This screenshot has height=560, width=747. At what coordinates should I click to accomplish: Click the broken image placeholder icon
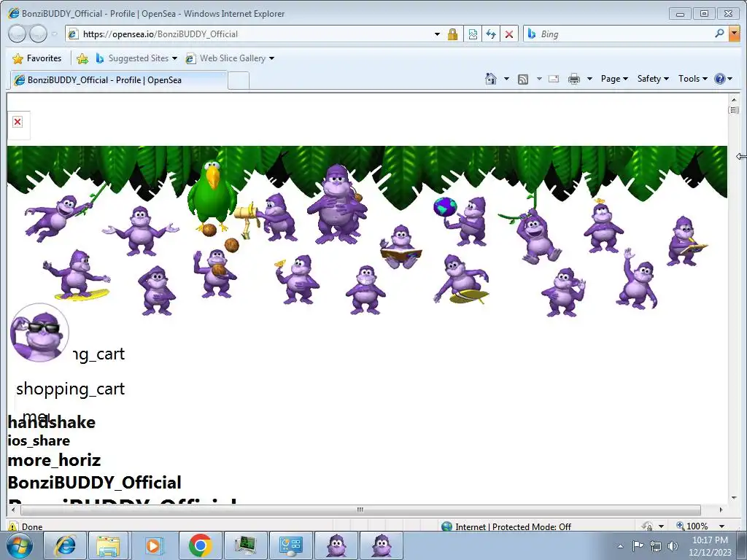point(18,122)
